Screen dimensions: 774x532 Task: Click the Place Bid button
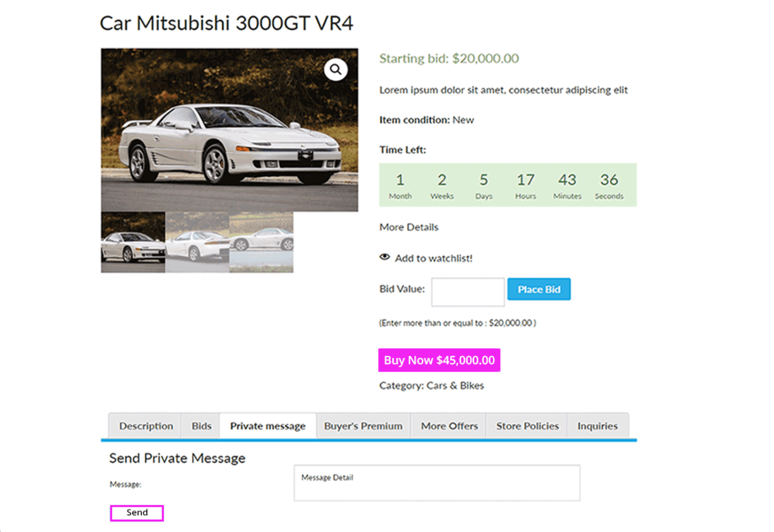coord(539,289)
